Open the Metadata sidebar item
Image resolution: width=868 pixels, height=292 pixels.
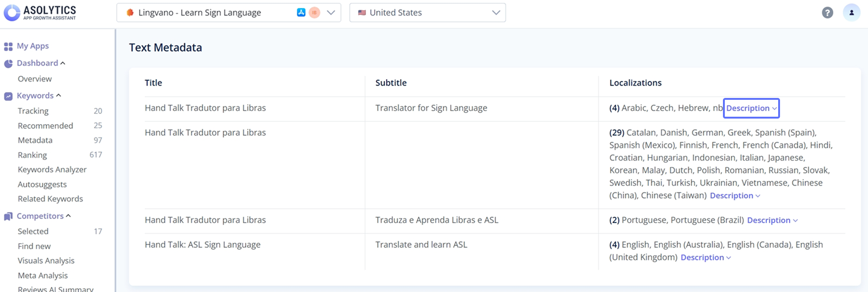[35, 140]
